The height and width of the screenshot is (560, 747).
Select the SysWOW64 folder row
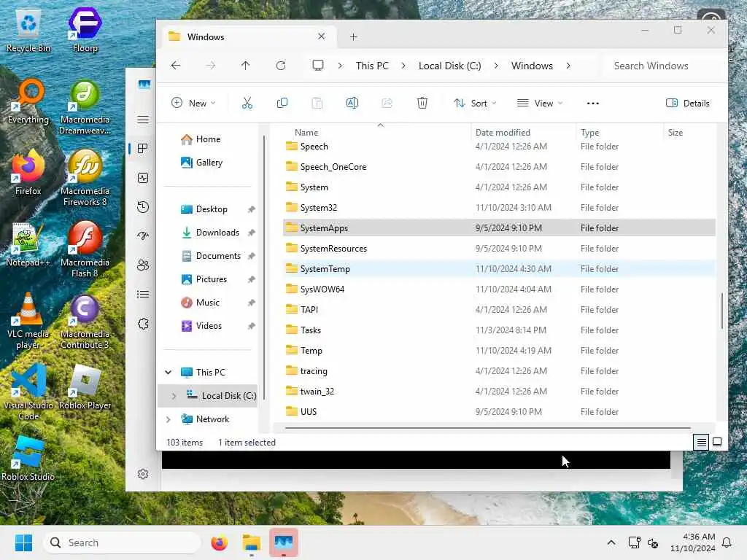(x=499, y=289)
